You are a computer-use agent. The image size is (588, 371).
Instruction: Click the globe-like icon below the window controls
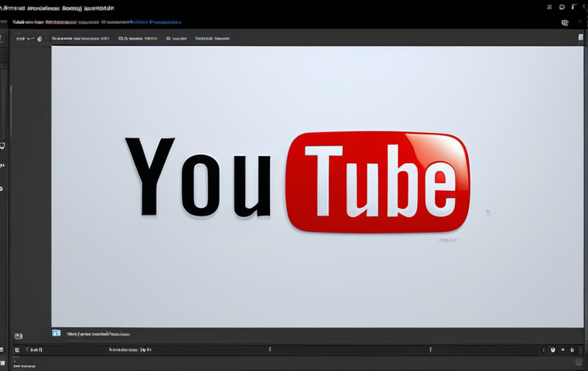[x=565, y=23]
